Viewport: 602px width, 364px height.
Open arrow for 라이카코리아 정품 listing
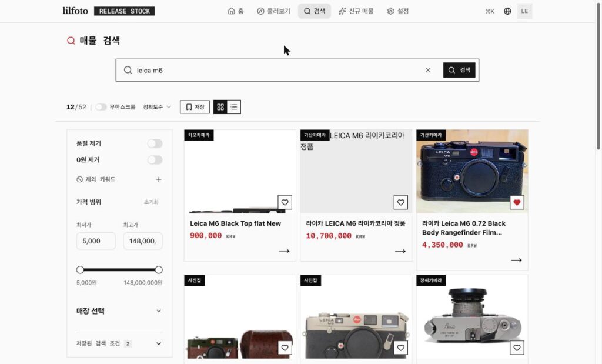coord(400,251)
